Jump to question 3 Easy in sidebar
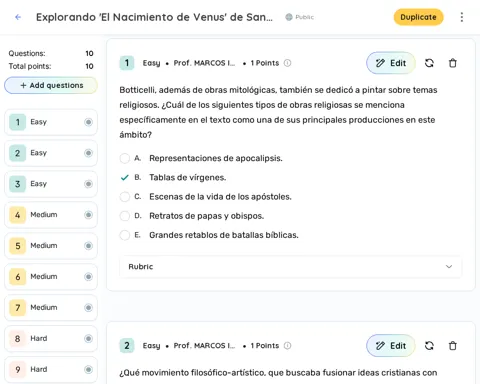This screenshot has width=480, height=384. [x=51, y=184]
